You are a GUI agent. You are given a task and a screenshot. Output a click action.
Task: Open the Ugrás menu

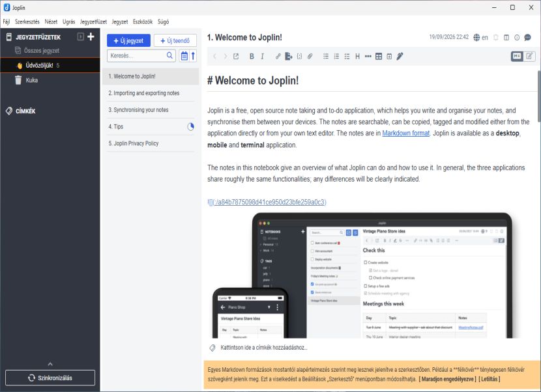pos(68,21)
